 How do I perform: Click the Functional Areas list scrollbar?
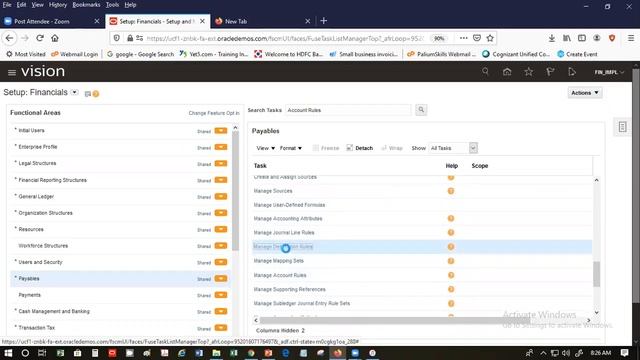pyautogui.click(x=236, y=191)
